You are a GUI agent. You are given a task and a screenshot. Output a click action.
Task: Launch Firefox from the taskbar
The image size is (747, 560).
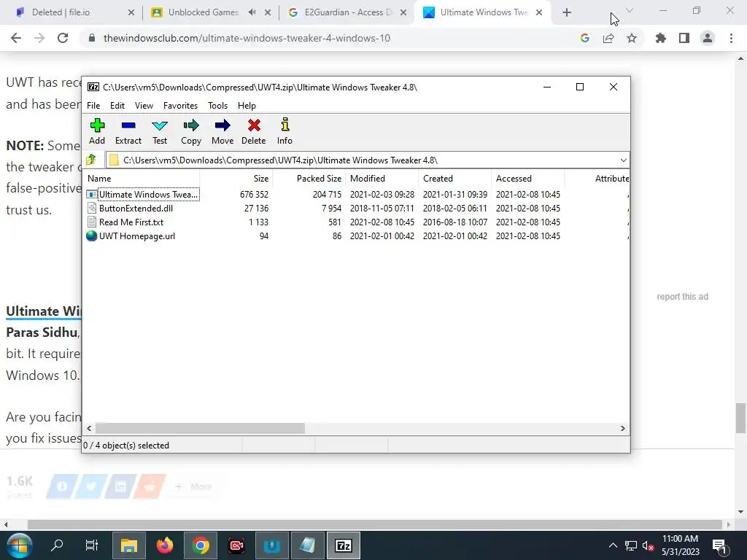[165, 545]
